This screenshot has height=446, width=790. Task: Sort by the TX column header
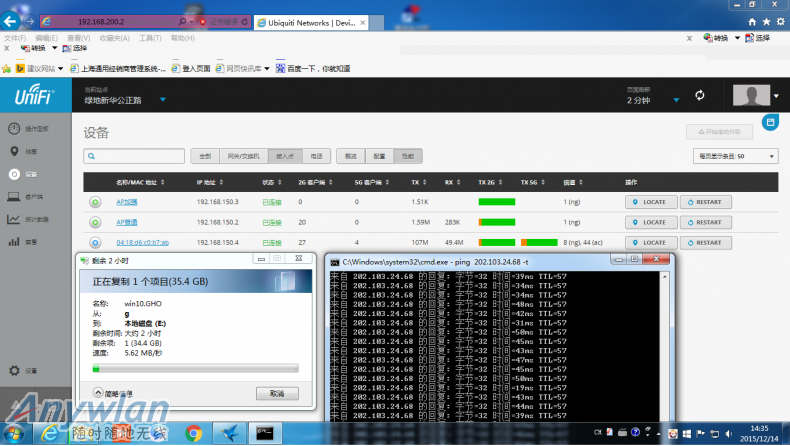(x=419, y=182)
